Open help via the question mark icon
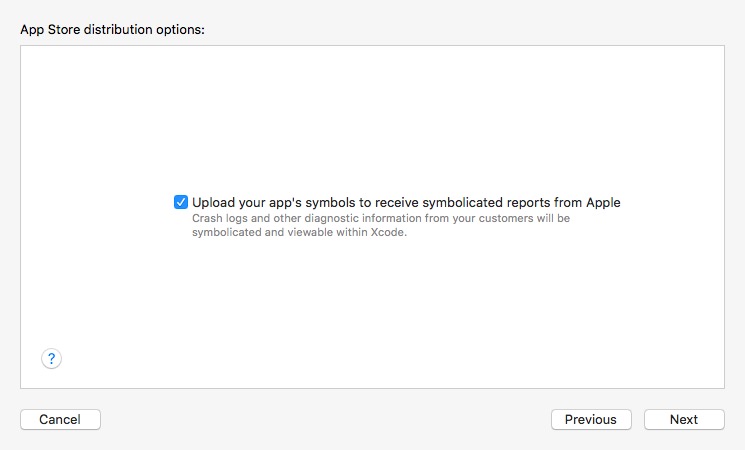Viewport: 745px width, 450px height. tap(51, 358)
